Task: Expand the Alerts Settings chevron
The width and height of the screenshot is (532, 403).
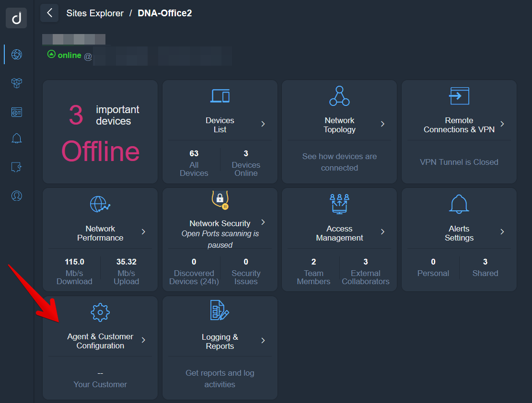Action: pyautogui.click(x=502, y=232)
